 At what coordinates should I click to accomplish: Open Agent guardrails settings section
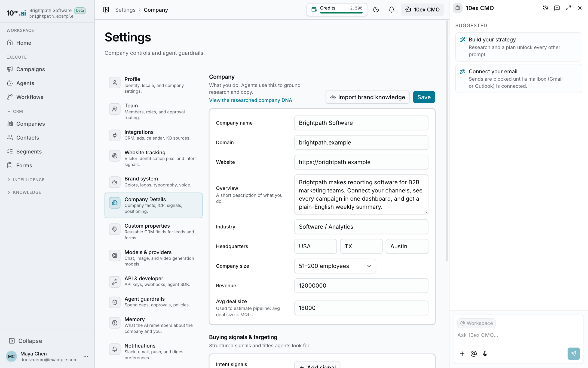point(154,302)
